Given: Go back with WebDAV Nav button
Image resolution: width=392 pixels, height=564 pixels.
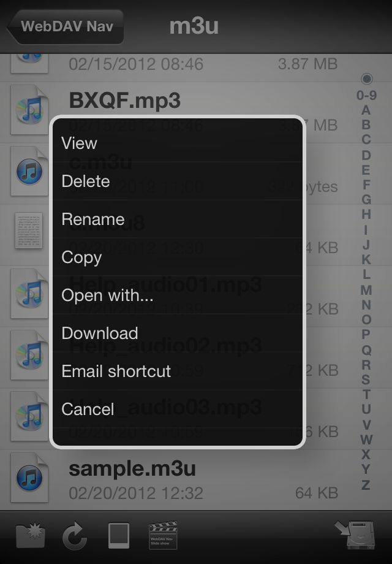Looking at the screenshot, I should 65,26.
